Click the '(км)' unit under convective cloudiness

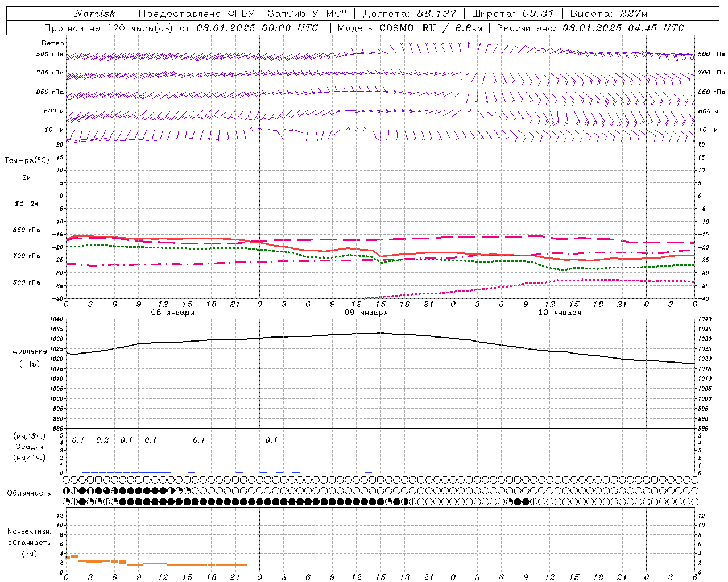point(30,554)
